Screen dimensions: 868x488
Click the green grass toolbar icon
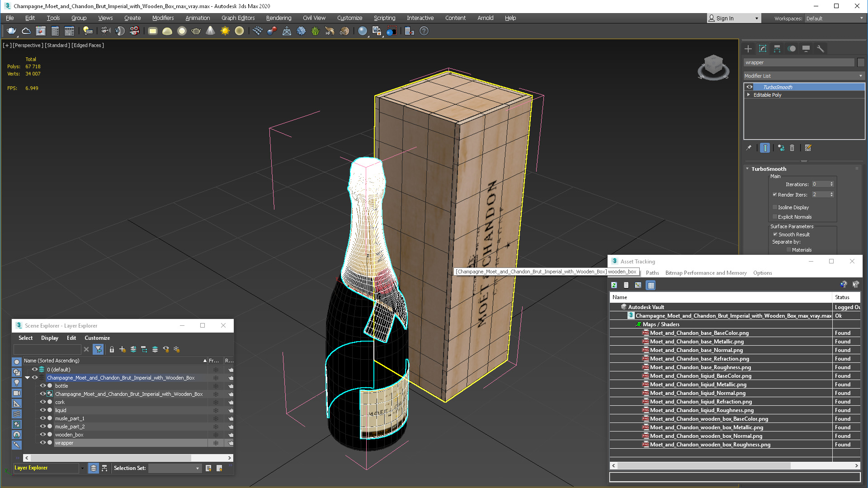[x=315, y=31]
